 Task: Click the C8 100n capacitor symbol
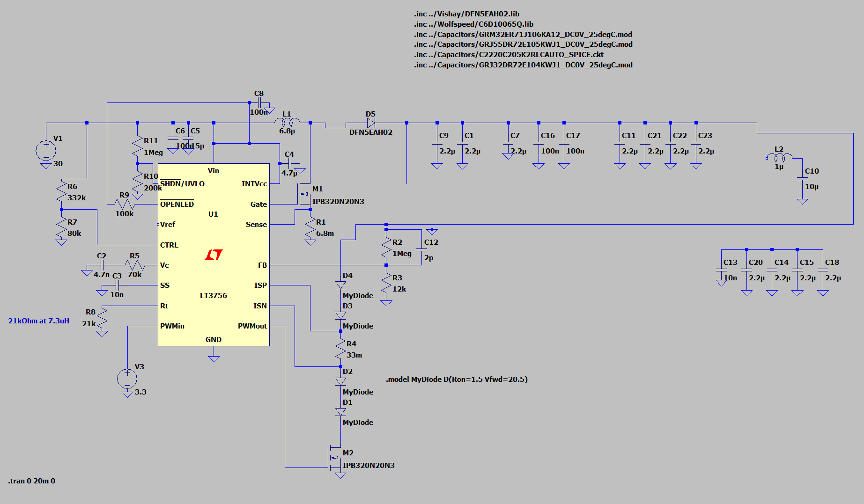click(x=259, y=103)
